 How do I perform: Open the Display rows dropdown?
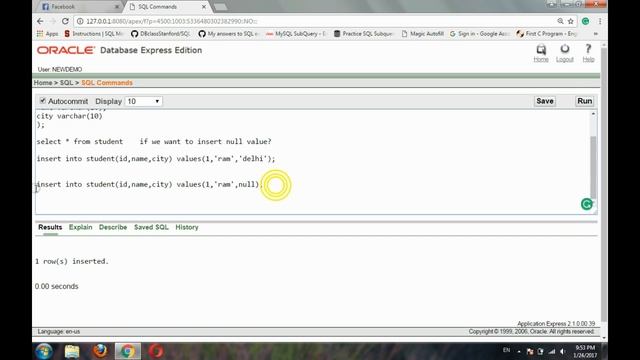tap(143, 101)
